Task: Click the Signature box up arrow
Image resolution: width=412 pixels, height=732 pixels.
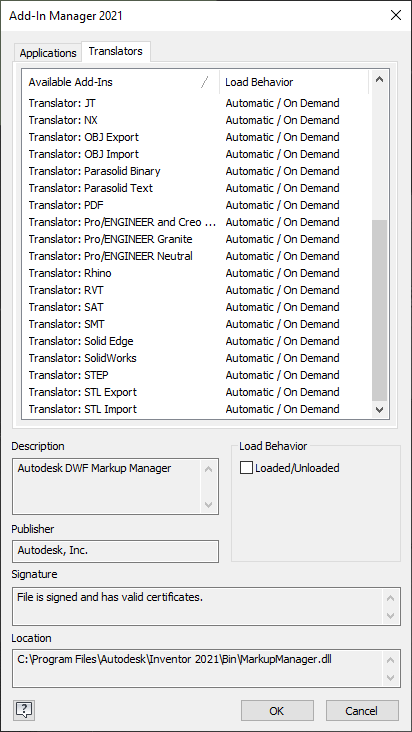Action: click(x=391, y=598)
